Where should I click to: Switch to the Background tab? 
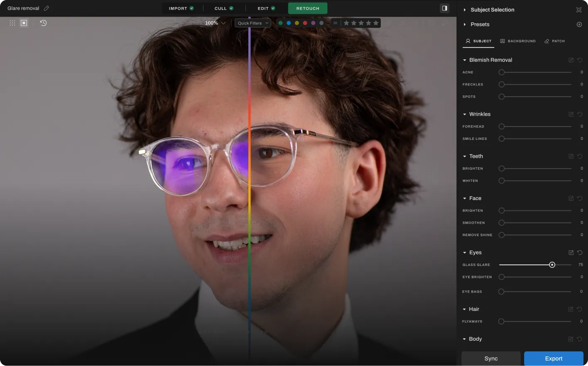[518, 41]
